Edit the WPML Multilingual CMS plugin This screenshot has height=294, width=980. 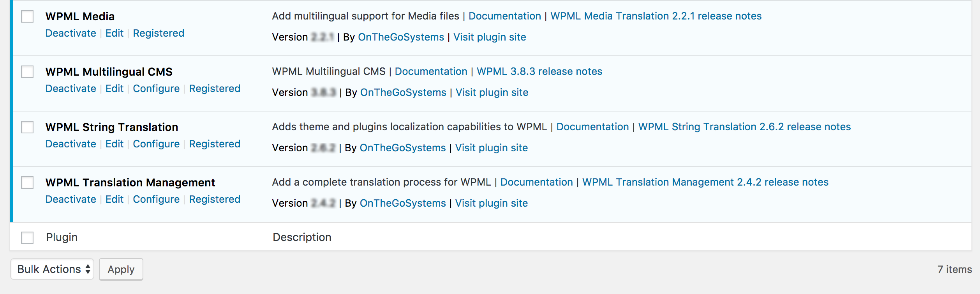[x=115, y=89]
